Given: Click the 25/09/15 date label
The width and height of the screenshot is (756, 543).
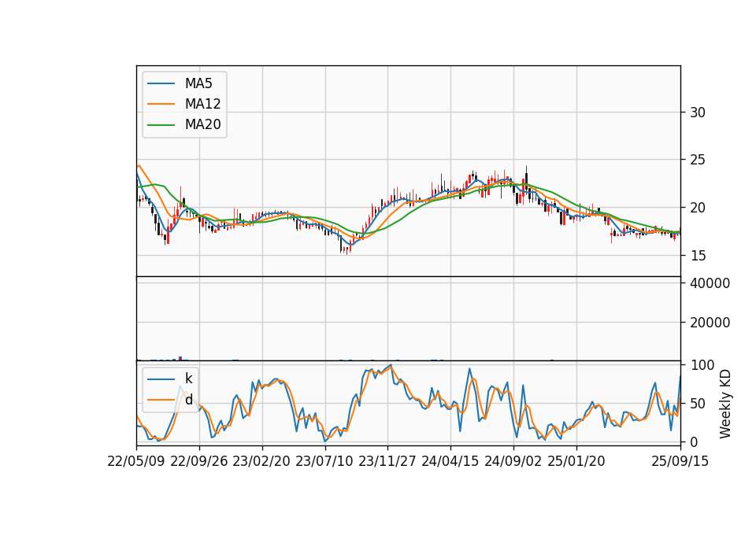Looking at the screenshot, I should coord(680,461).
